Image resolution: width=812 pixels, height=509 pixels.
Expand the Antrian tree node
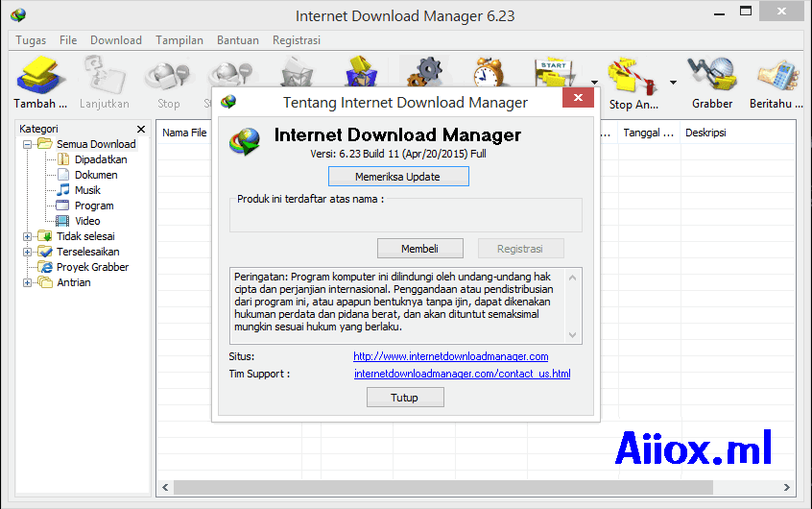[28, 283]
